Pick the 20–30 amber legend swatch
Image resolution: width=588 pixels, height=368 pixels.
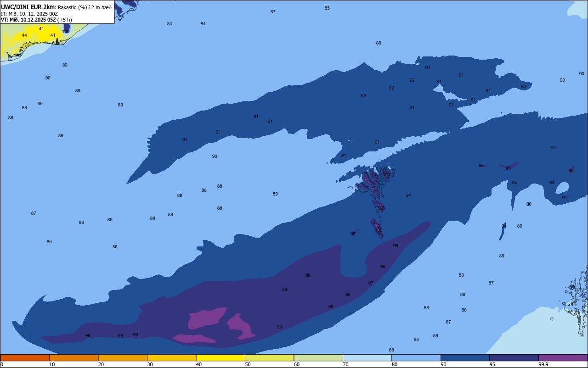[123, 357]
